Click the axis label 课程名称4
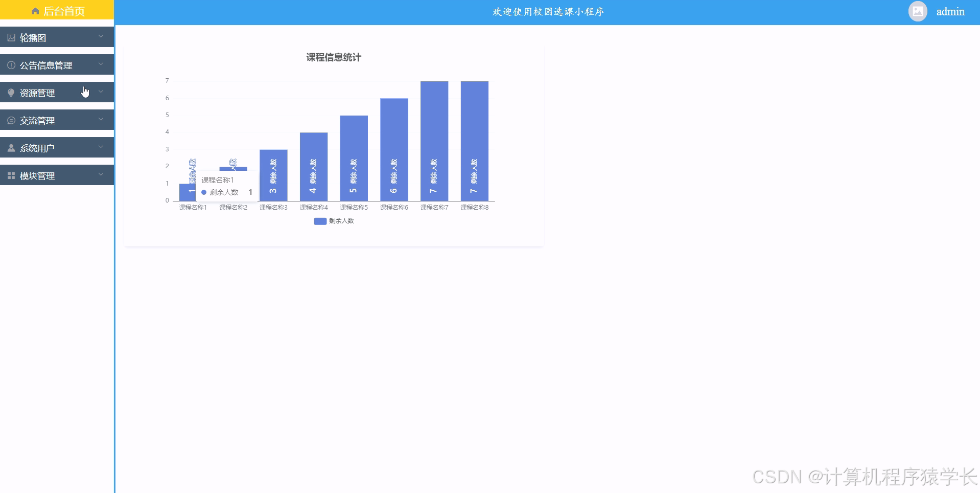Screen dimensions: 980x493 (x=314, y=208)
